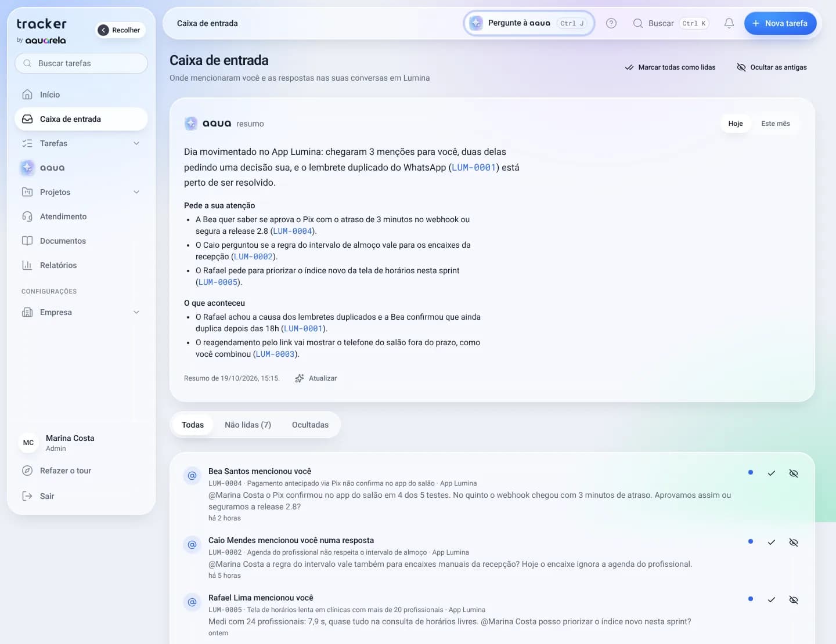Open the Buscar Ctrl K search
Viewport: 836px width, 644px height.
click(x=671, y=23)
